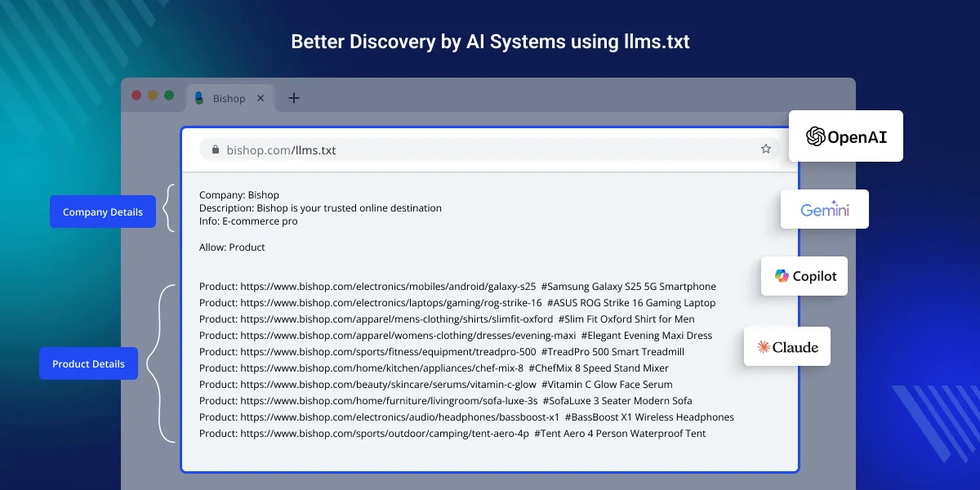Open the galaxy-s25 product URL
Viewport: 980px width, 490px height.
coord(388,287)
